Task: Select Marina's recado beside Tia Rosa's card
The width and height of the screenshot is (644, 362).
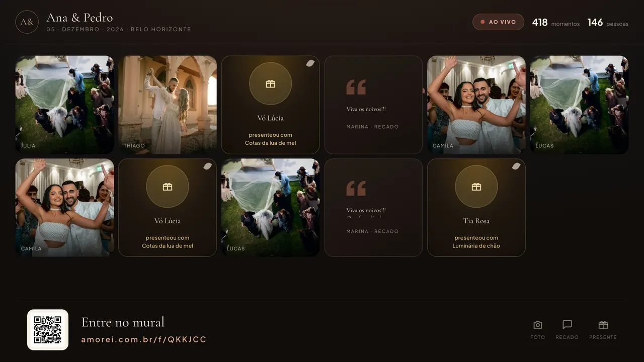Action: 373,208
